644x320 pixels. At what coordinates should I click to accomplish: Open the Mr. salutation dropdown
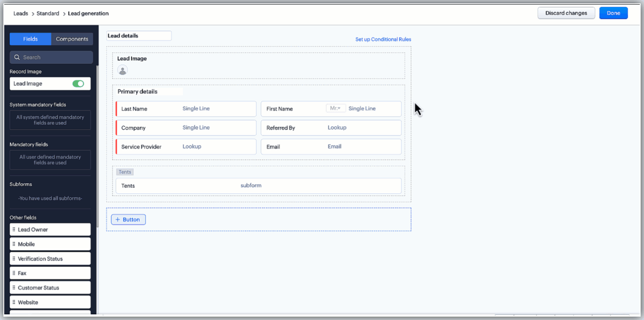click(x=335, y=108)
